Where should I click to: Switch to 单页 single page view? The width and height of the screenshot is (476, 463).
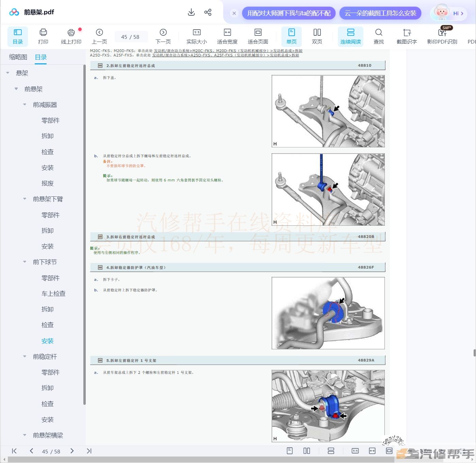292,36
